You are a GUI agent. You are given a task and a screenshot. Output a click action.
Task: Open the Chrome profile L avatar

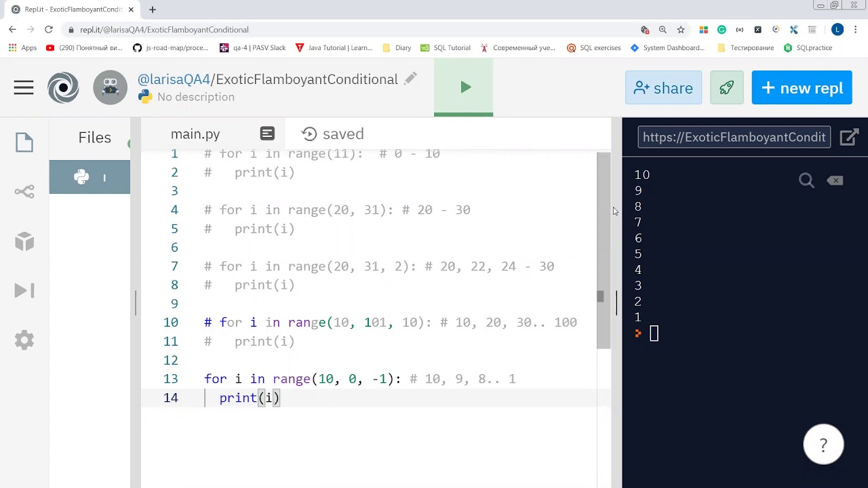click(x=837, y=30)
